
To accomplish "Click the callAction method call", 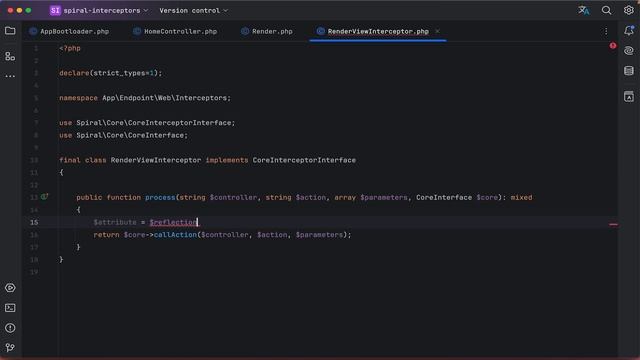I will 175,235.
